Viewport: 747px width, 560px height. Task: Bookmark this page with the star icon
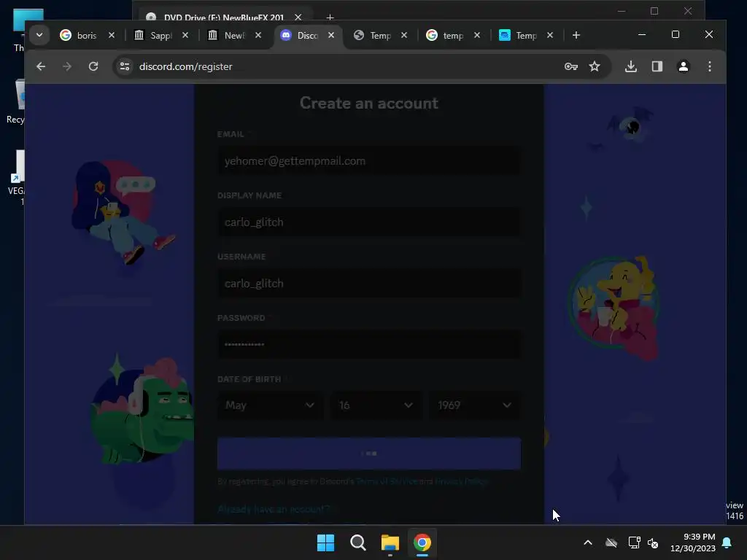(x=595, y=66)
